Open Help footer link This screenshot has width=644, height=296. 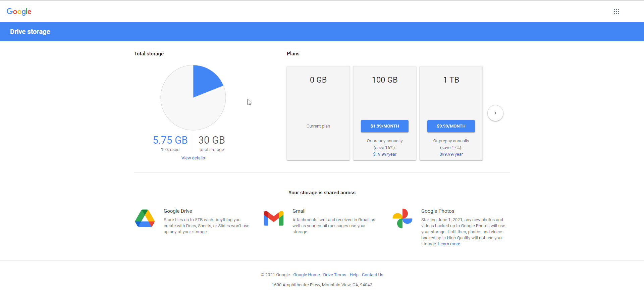(354, 275)
